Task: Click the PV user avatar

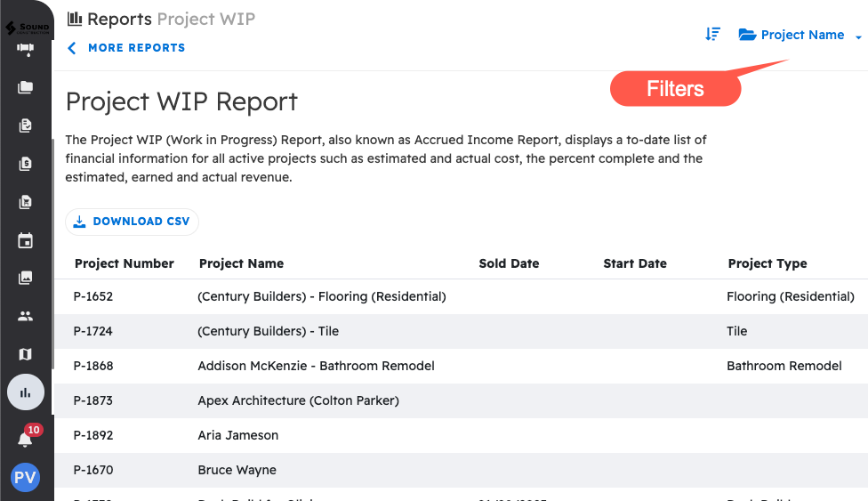Action: pos(25,478)
